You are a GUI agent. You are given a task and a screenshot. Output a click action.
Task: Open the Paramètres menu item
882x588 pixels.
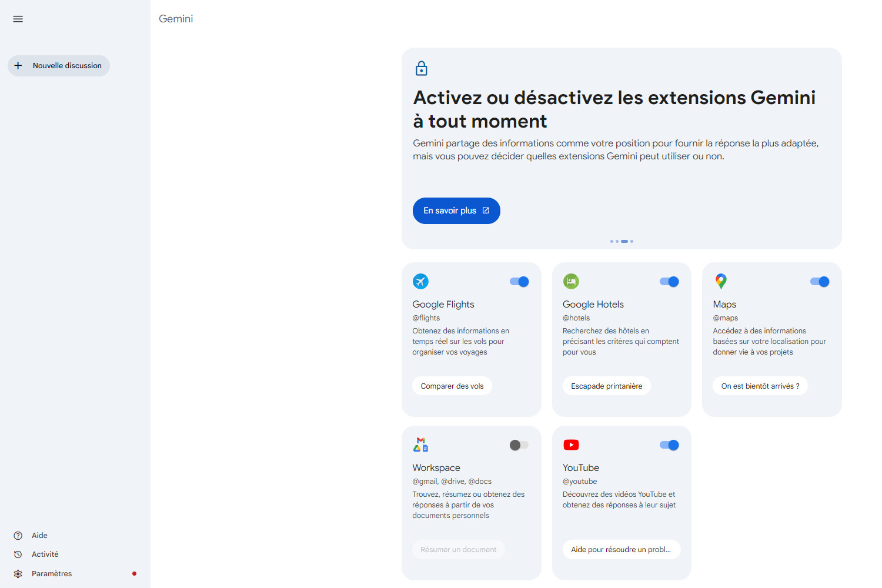point(52,574)
